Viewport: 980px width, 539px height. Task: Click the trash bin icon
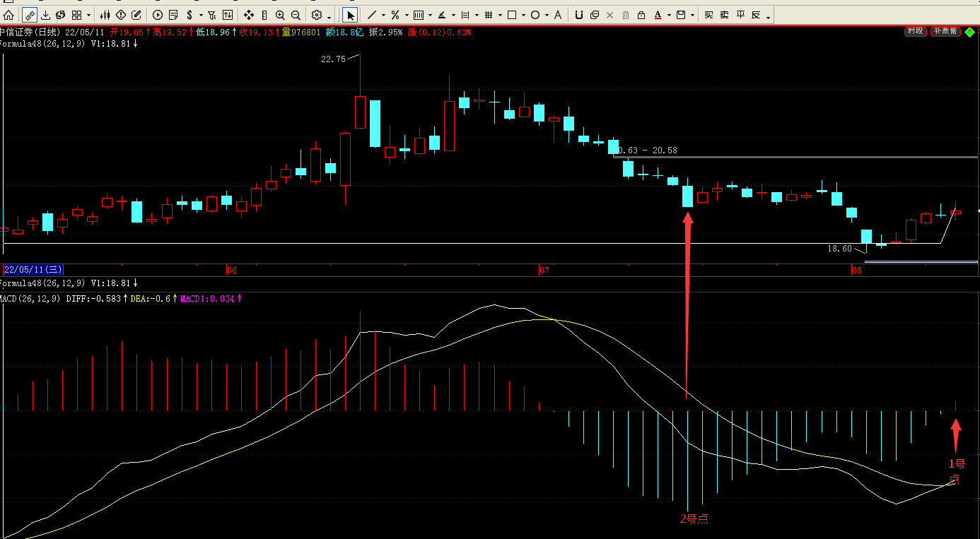click(625, 15)
